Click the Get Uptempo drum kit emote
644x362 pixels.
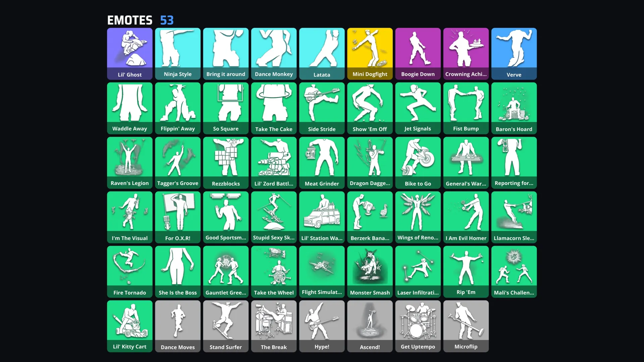(418, 326)
